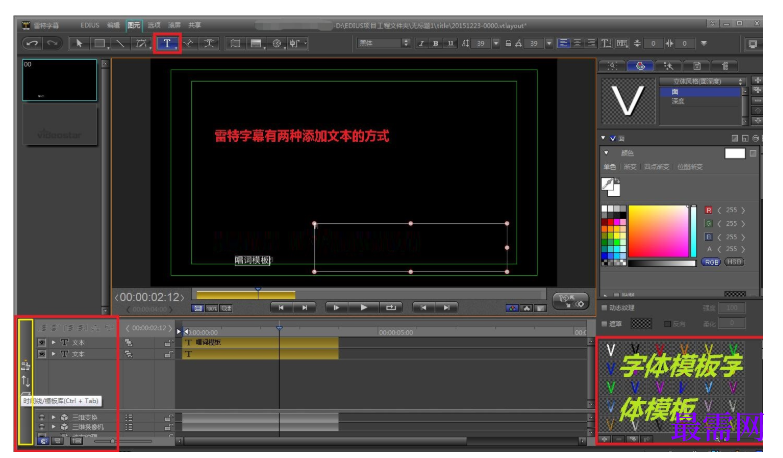Select the highlighted style item in list

[x=701, y=92]
